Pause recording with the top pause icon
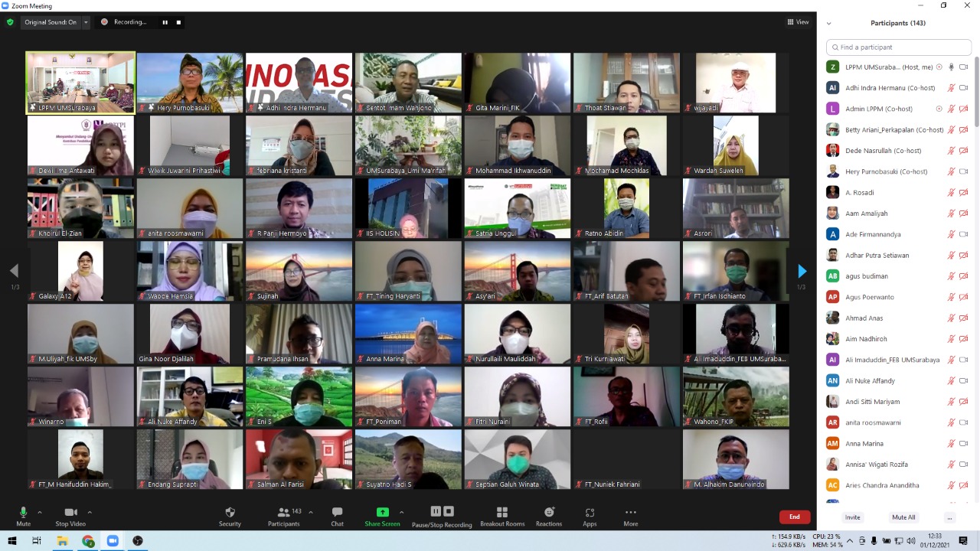 pyautogui.click(x=165, y=22)
